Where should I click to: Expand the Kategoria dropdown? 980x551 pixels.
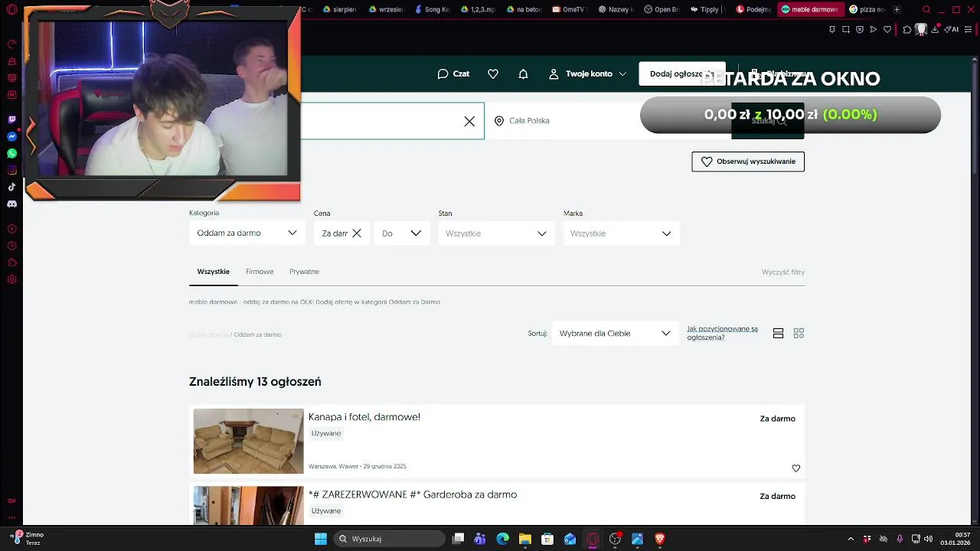[247, 233]
